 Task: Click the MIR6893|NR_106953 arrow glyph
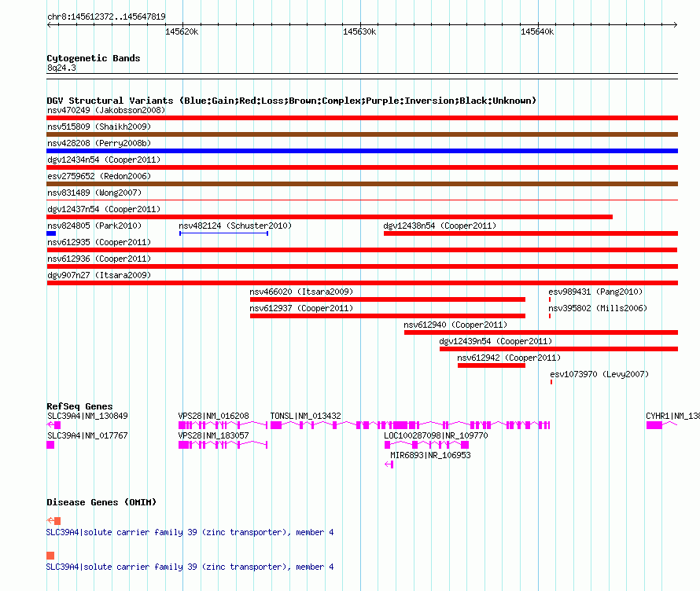pyautogui.click(x=389, y=464)
